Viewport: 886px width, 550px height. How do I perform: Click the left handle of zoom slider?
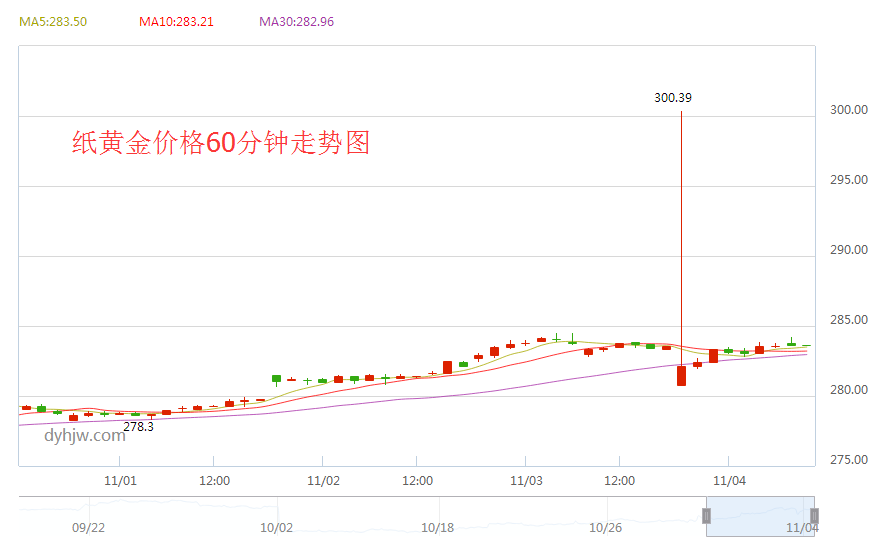tap(706, 516)
